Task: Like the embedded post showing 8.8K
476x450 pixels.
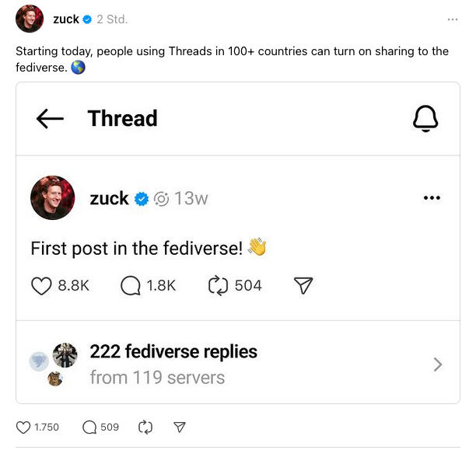Action: [x=41, y=286]
